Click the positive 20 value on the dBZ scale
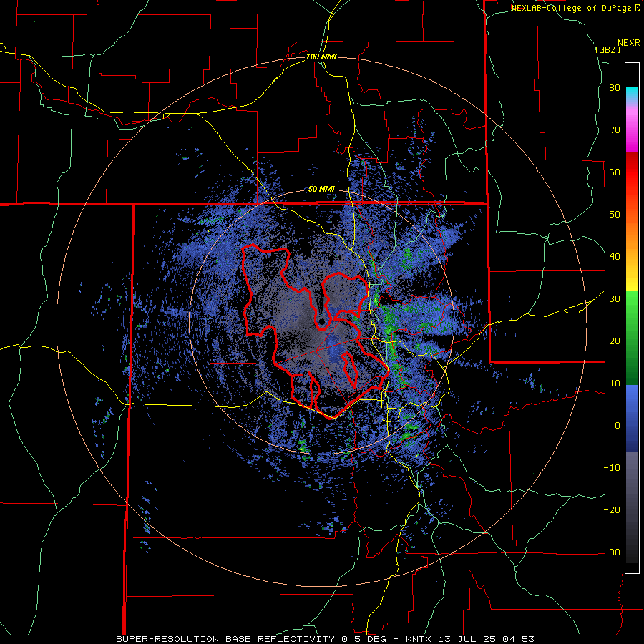The height and width of the screenshot is (644, 644). tap(615, 341)
